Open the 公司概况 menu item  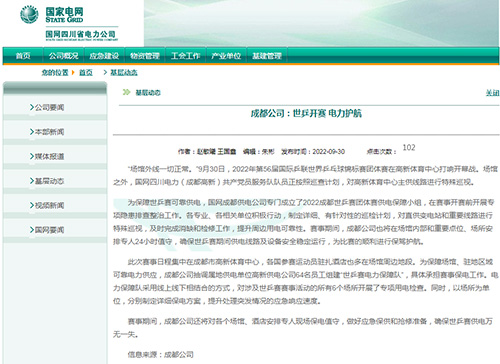[x=64, y=56]
